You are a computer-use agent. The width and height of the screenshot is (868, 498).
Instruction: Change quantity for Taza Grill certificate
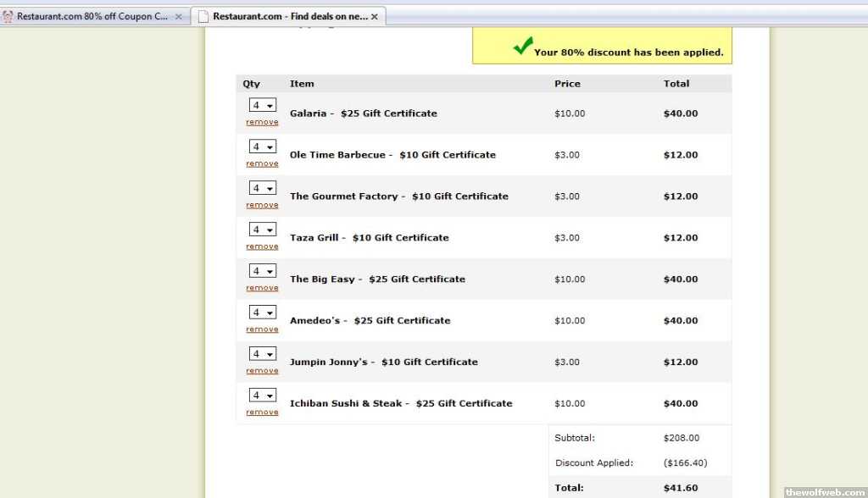coord(262,230)
